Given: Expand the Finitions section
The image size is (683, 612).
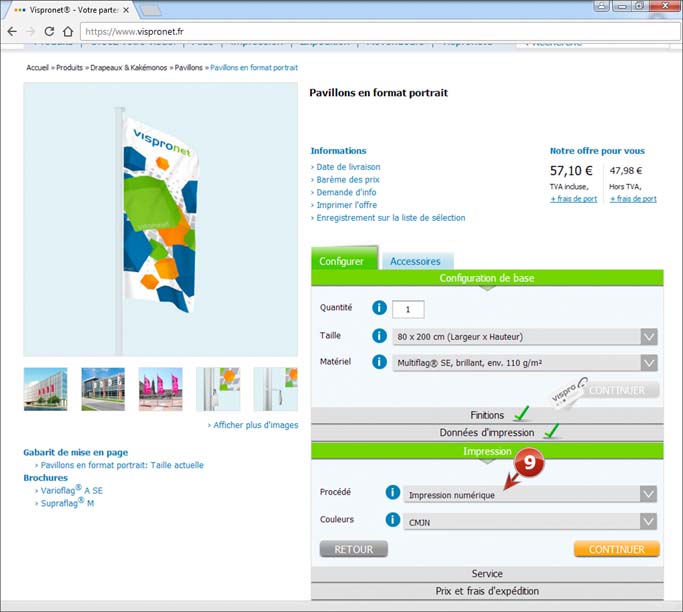Looking at the screenshot, I should pyautogui.click(x=487, y=415).
